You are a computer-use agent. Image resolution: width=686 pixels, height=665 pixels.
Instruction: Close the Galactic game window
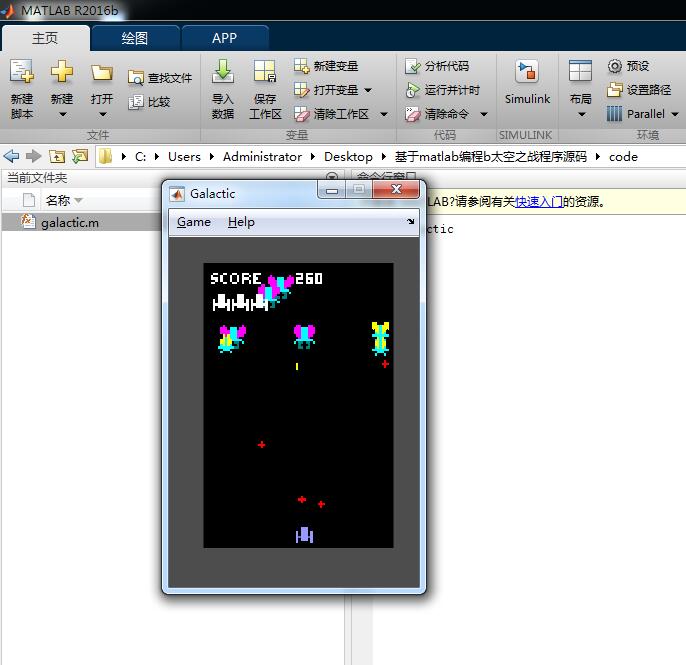pyautogui.click(x=396, y=189)
